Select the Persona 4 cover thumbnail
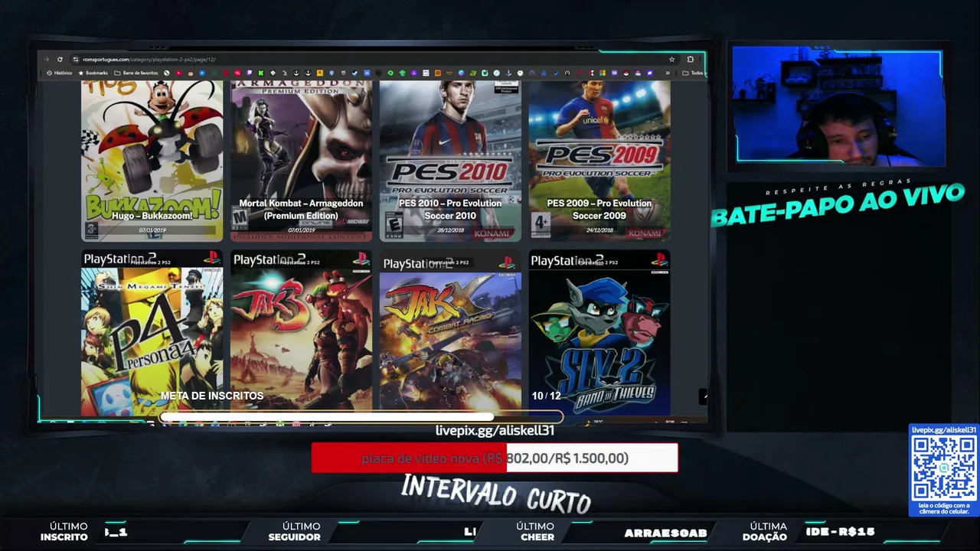Viewport: 980px width, 551px height. [x=152, y=334]
